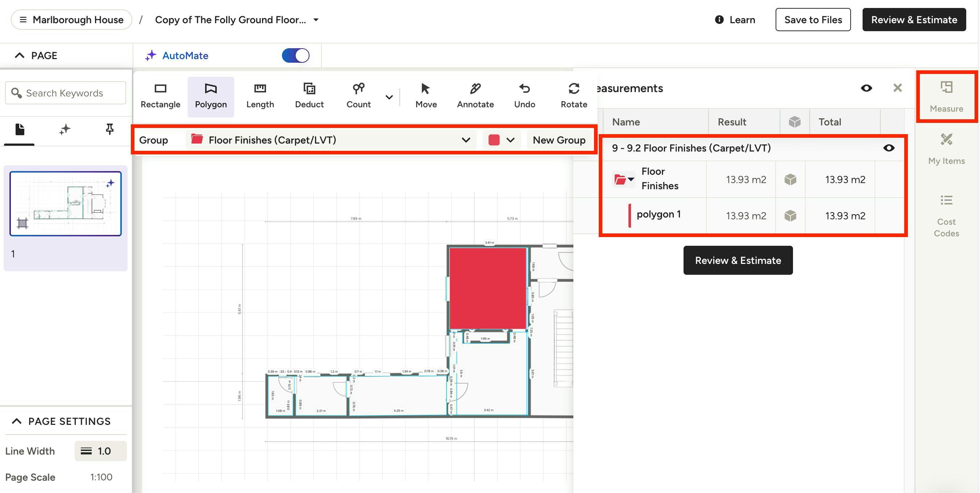This screenshot has height=493, width=980.
Task: Click the cube icon in column header
Action: pyautogui.click(x=794, y=122)
